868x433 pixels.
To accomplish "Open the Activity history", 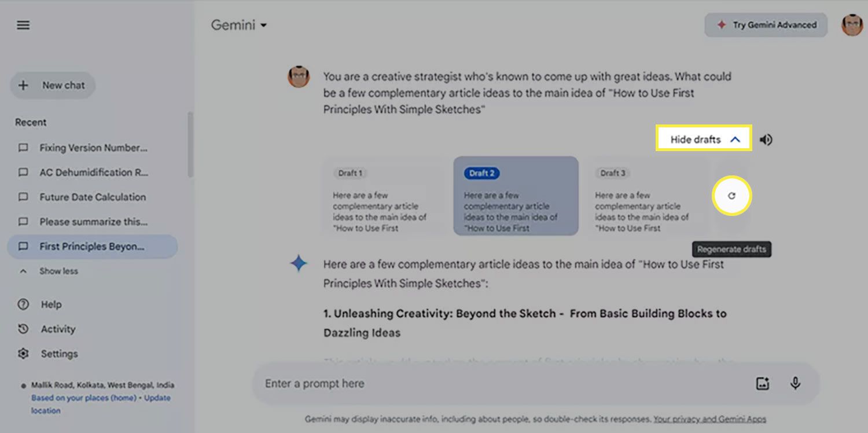I will coord(58,329).
